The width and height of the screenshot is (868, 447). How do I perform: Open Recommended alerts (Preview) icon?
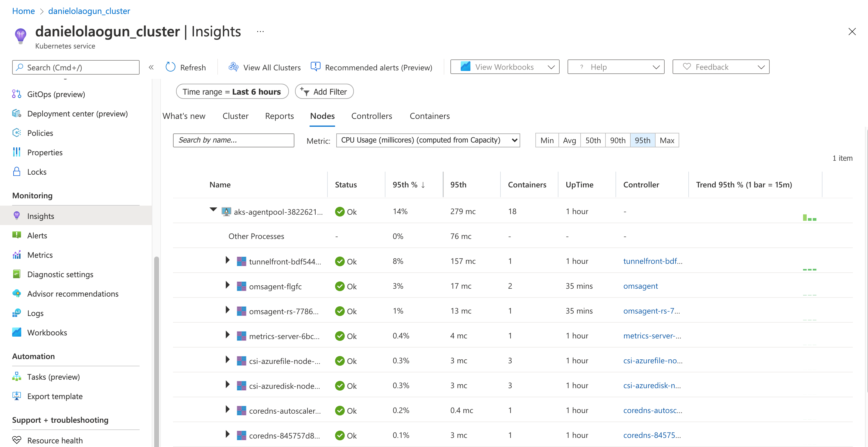(x=315, y=67)
